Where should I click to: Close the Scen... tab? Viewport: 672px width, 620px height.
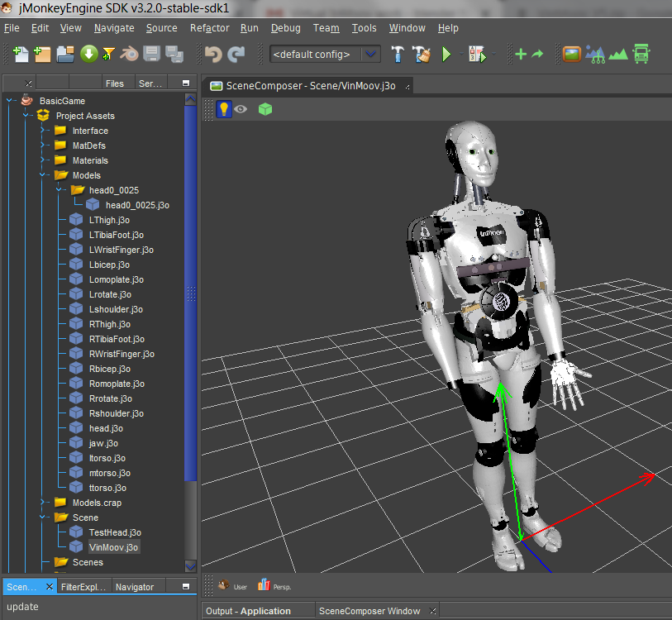pyautogui.click(x=50, y=587)
